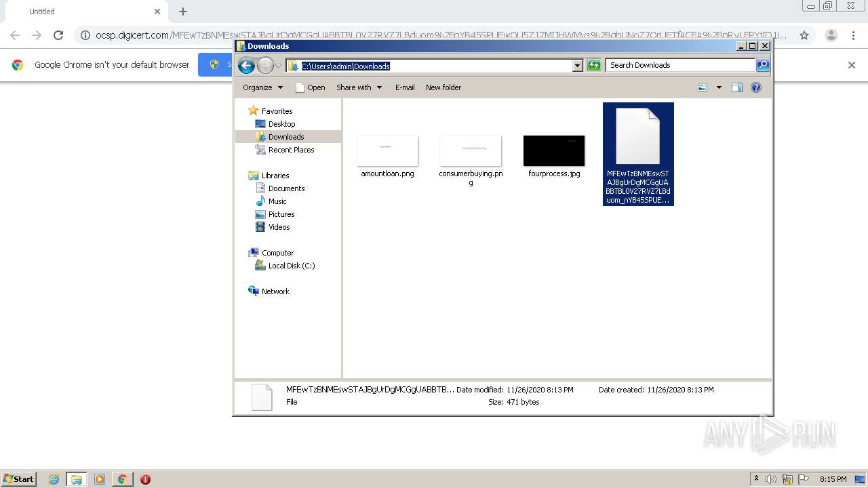Create a New folder from the toolbar
The image size is (868, 488).
[x=443, y=87]
